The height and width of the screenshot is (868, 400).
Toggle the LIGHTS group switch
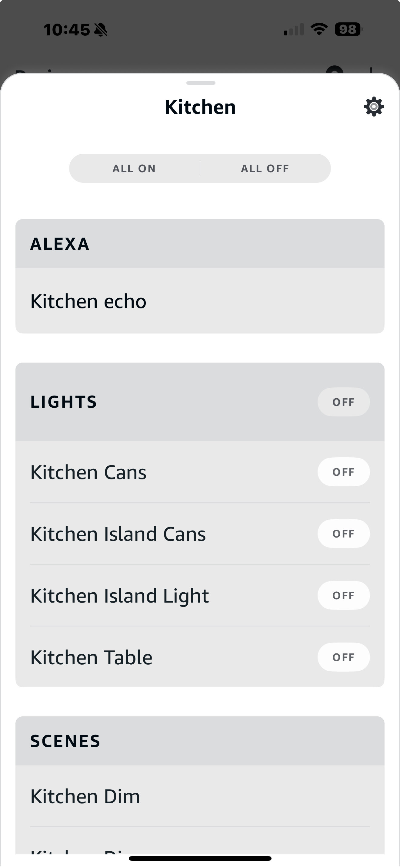coord(343,402)
